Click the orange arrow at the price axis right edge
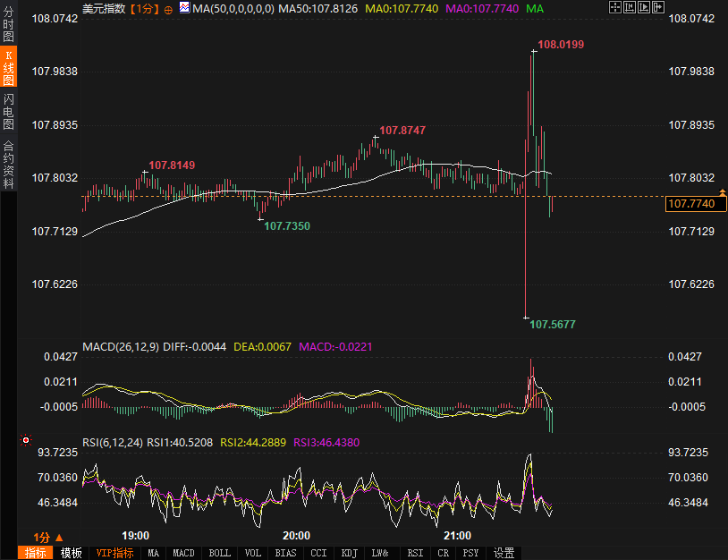Viewport: 728px width, 560px height. 722,192
